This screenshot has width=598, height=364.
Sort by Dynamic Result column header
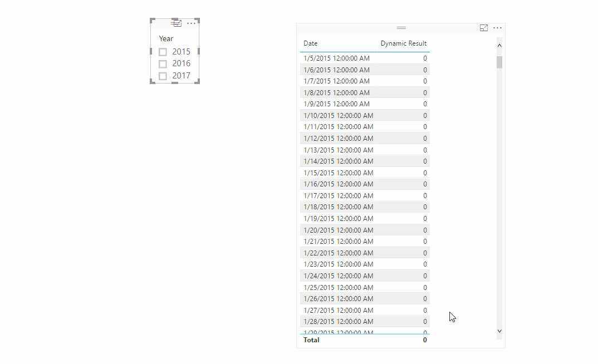tap(404, 43)
